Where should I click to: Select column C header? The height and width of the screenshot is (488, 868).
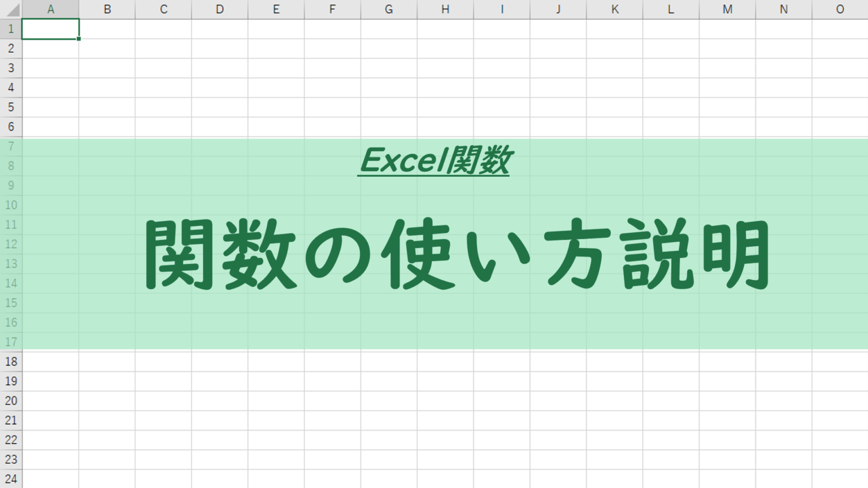point(163,10)
